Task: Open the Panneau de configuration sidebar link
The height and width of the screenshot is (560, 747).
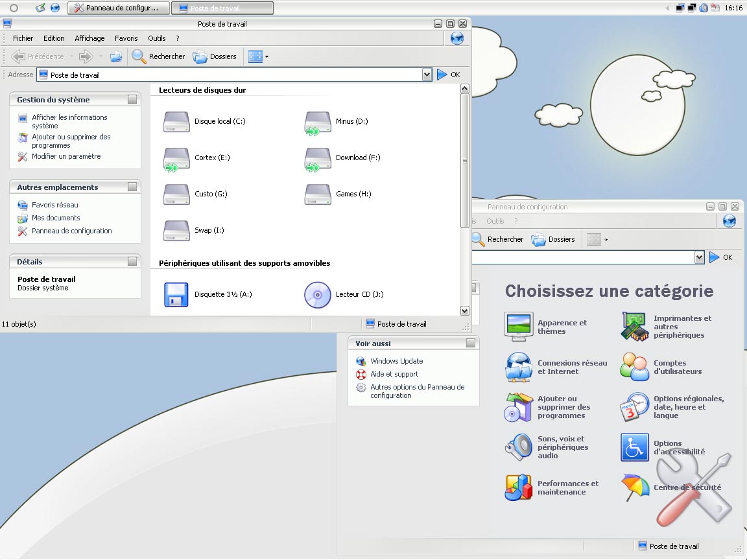Action: pyautogui.click(x=71, y=231)
